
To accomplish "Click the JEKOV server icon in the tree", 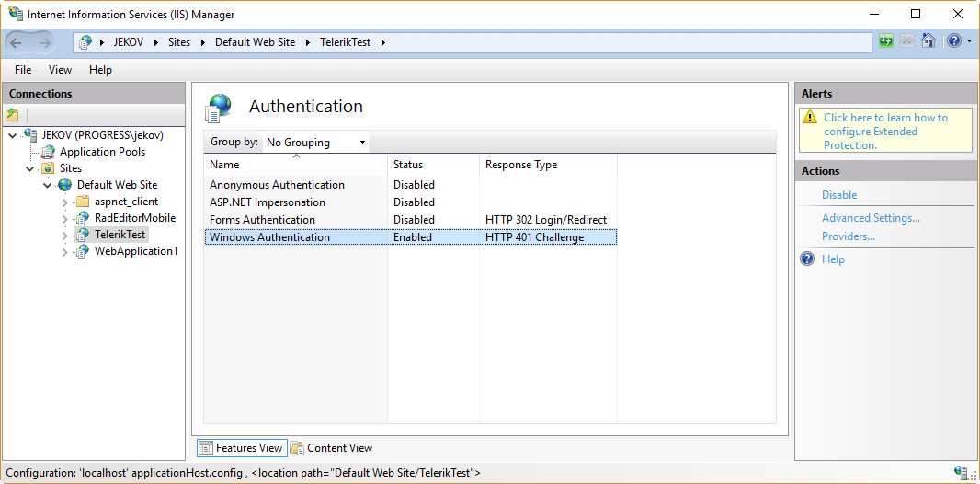I will (30, 134).
